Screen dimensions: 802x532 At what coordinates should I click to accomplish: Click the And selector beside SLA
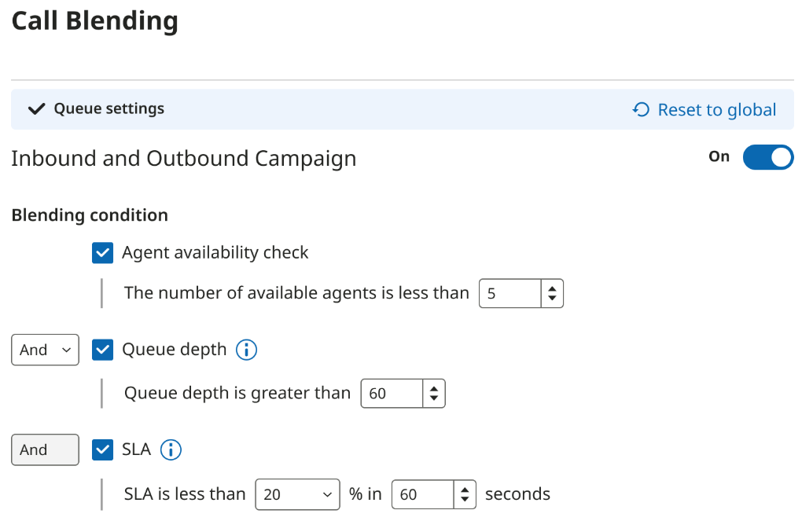[x=45, y=449]
